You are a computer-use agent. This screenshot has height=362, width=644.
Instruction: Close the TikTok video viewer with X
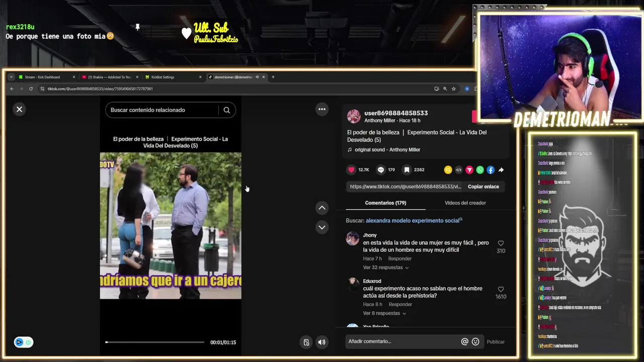[20, 109]
